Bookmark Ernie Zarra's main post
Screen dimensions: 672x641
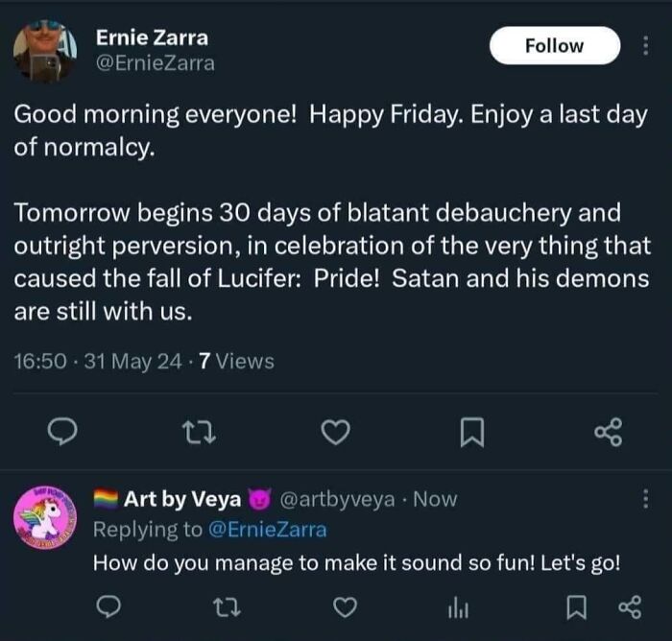click(469, 435)
